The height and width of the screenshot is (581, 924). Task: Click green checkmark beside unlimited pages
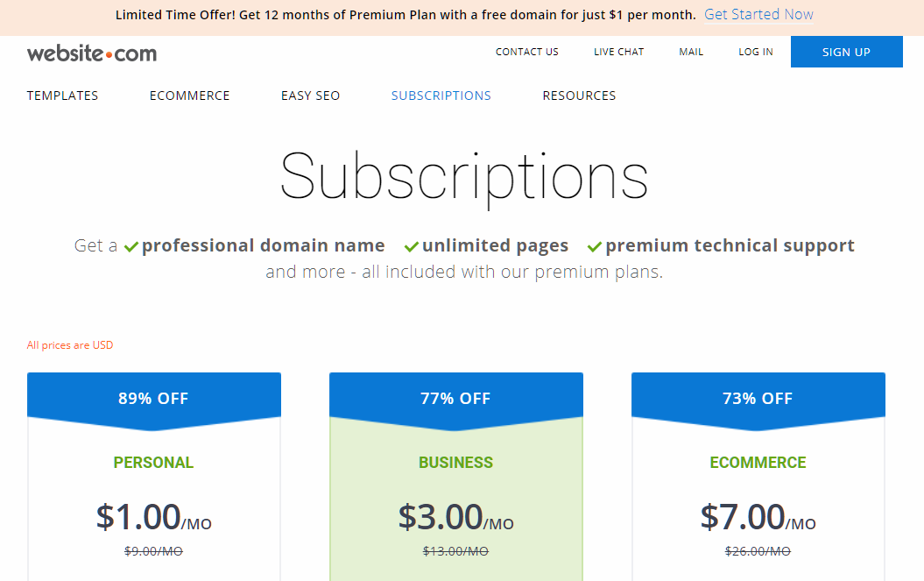click(x=412, y=246)
